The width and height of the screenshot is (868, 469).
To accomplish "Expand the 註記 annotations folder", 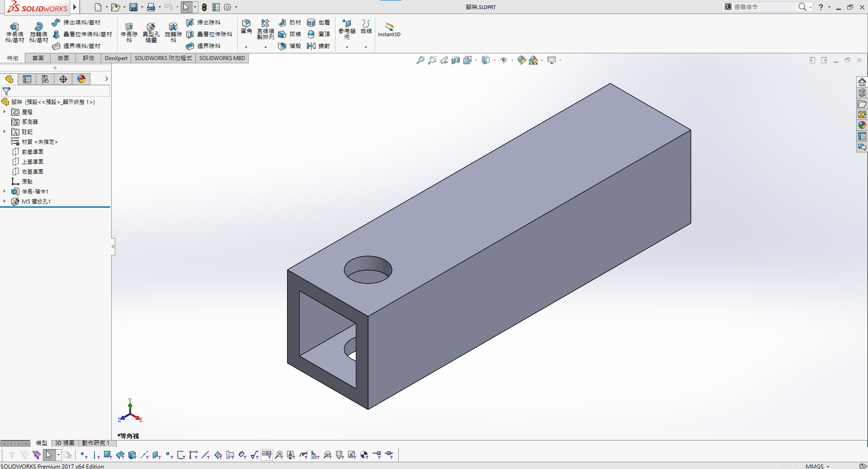I will [5, 132].
